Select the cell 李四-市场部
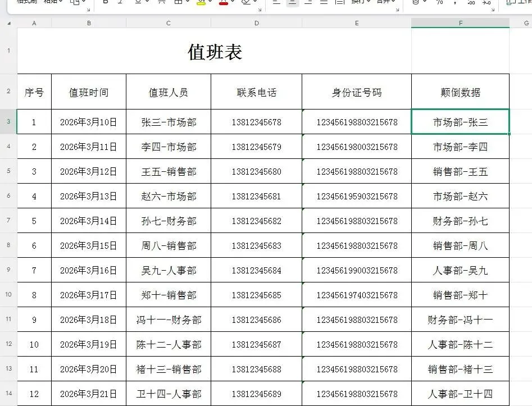Screen dimensions: 532x406 click(x=169, y=147)
